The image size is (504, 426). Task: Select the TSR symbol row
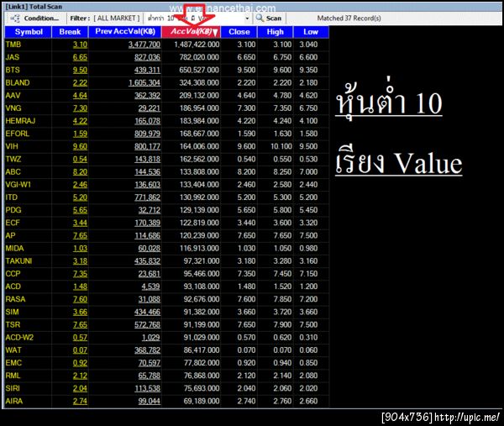167,324
